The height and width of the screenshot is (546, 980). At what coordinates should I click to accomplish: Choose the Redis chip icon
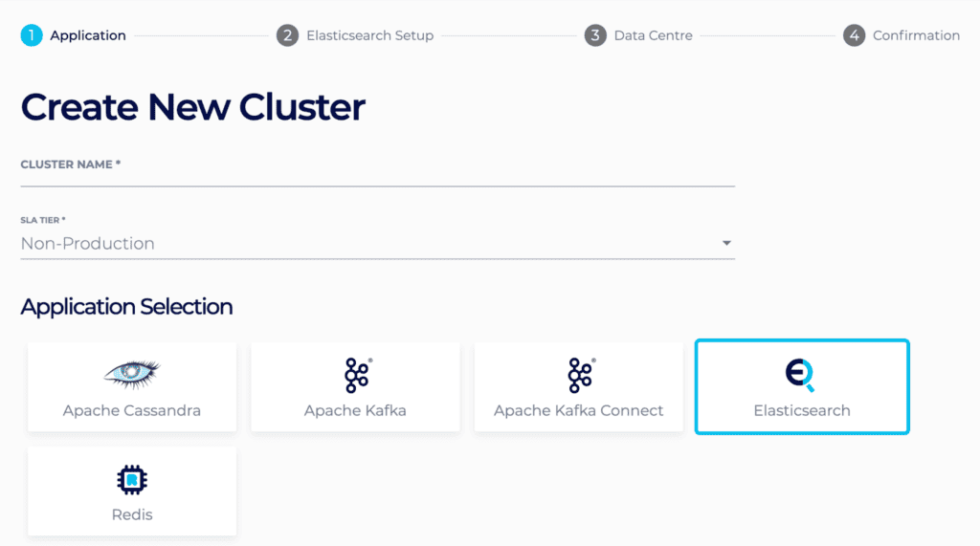click(x=132, y=480)
